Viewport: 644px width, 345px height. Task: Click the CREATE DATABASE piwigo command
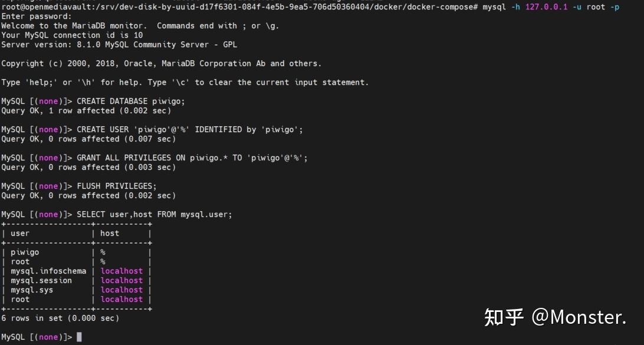pyautogui.click(x=131, y=101)
